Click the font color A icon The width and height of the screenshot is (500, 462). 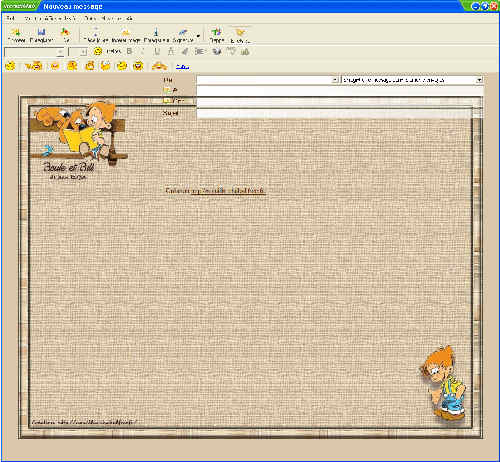[x=171, y=51]
